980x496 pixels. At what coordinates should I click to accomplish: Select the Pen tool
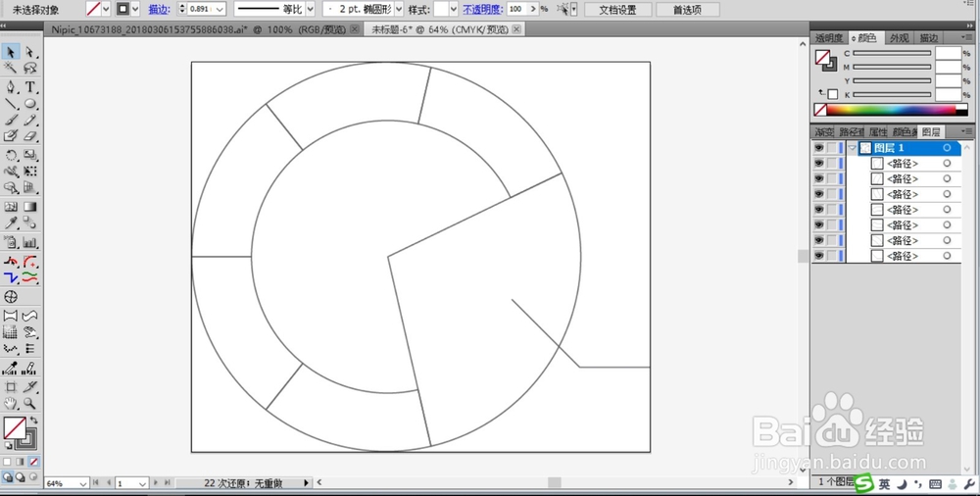click(11, 87)
